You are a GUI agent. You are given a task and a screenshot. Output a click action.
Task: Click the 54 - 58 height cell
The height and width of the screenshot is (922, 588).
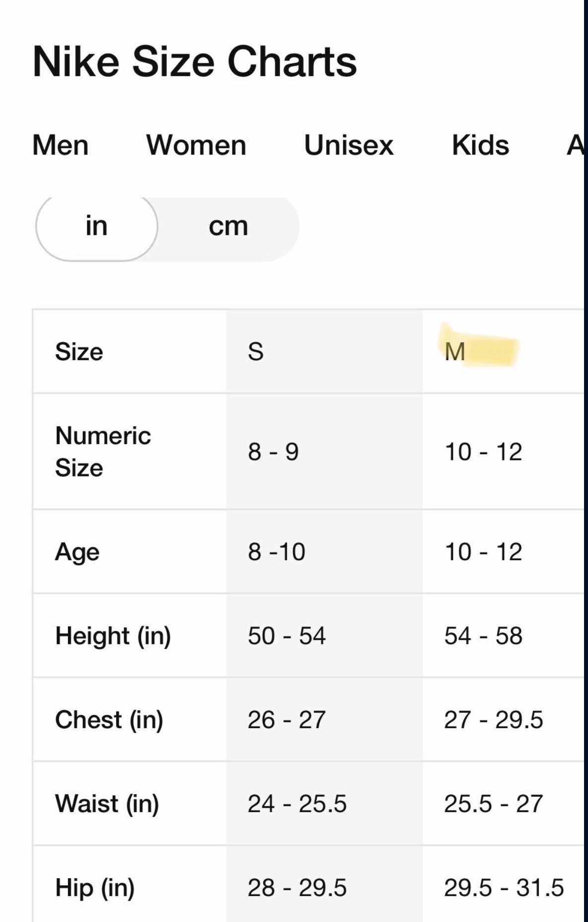[483, 636]
